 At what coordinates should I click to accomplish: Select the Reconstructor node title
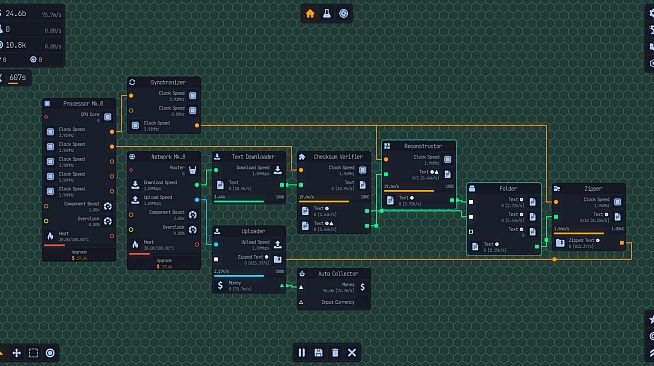point(423,146)
